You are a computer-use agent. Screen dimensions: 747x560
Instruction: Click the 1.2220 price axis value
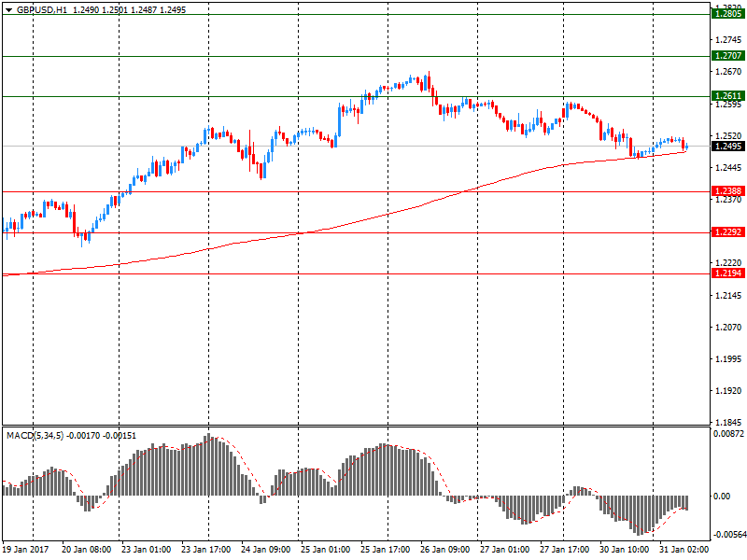tap(728, 263)
